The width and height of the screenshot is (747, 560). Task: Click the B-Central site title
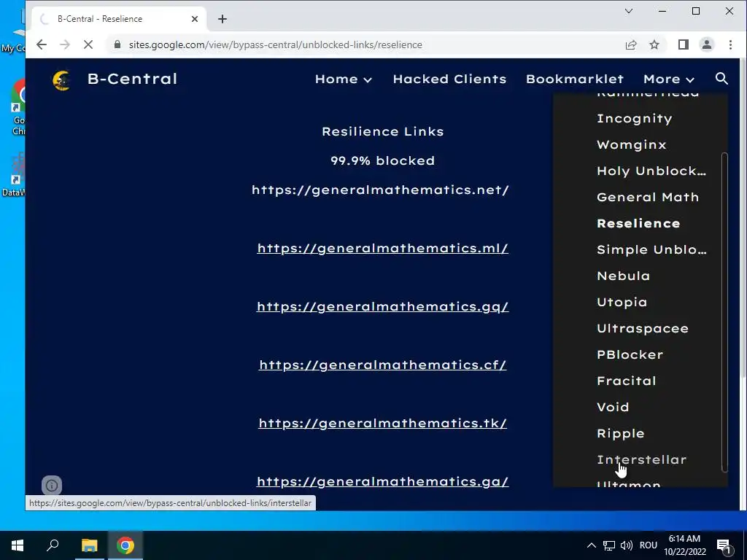[x=133, y=79]
